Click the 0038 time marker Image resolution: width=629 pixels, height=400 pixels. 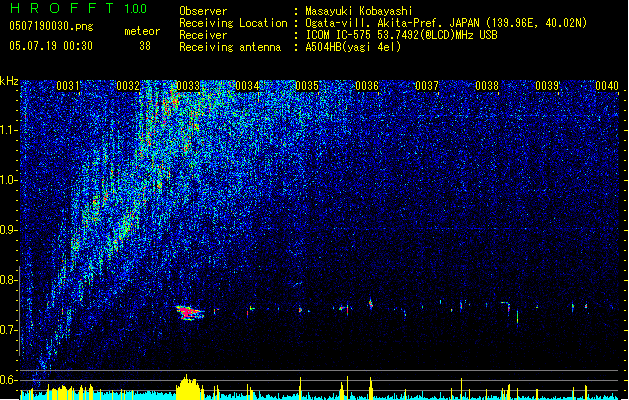(487, 86)
